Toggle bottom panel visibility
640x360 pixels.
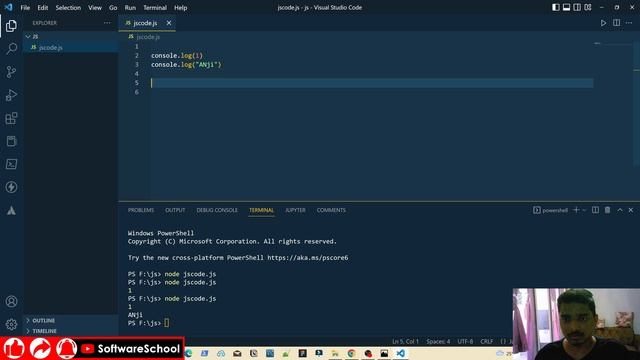tap(566, 7)
